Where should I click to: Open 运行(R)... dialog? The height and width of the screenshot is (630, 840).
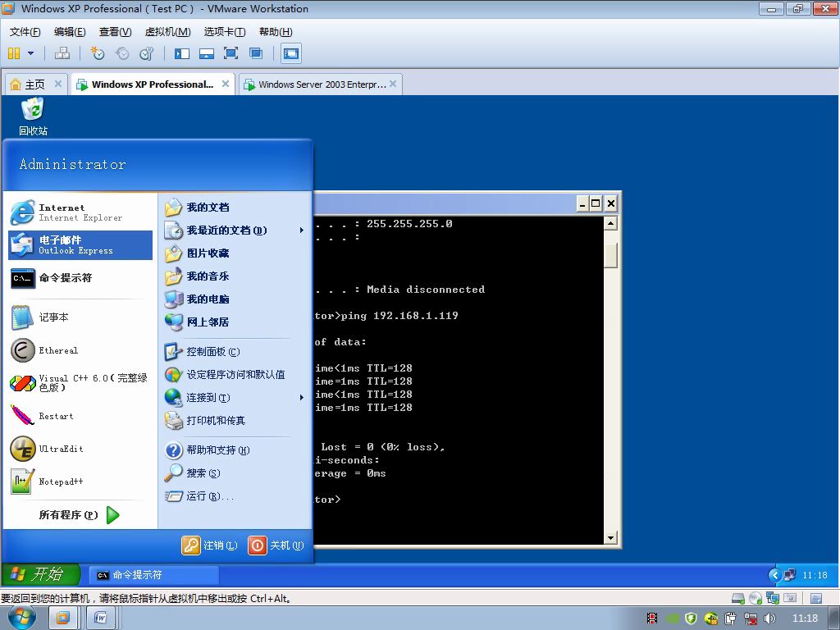coord(235,496)
